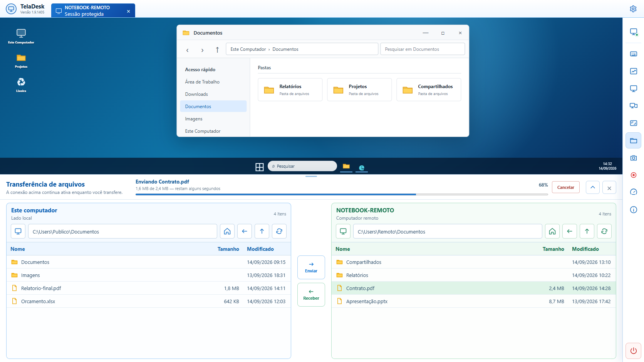Collapse the transfer panel with chevron up
This screenshot has width=644, height=362.
pyautogui.click(x=593, y=187)
